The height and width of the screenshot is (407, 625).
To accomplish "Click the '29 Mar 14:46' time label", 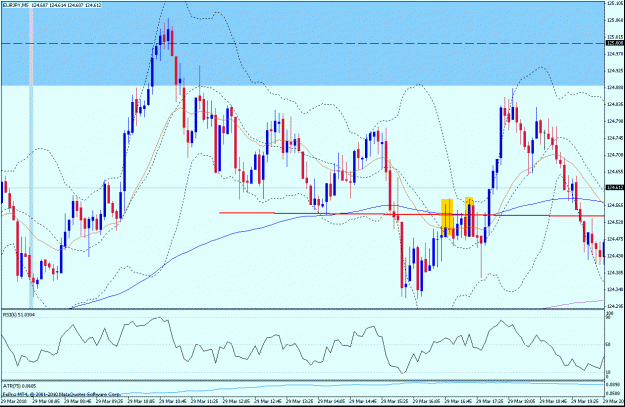I will tap(363, 400).
